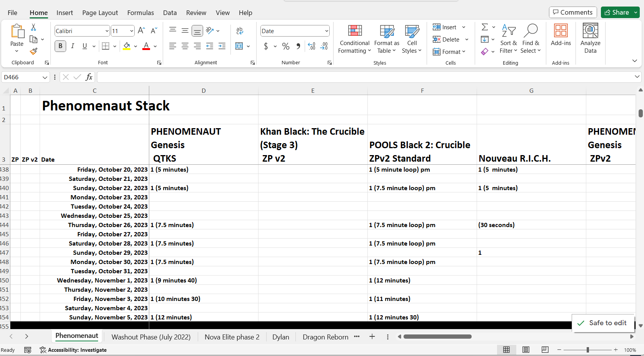
Task: Open Format as Table dropdown
Action: pyautogui.click(x=387, y=39)
